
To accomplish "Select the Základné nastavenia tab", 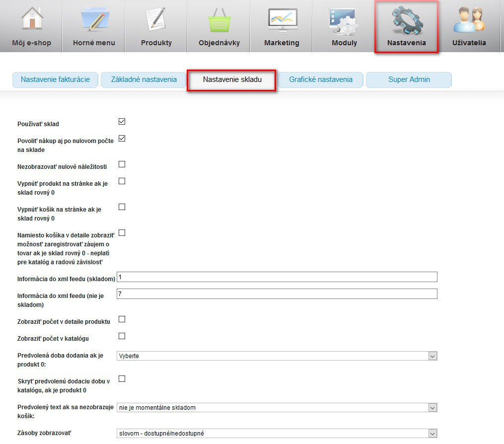I will click(144, 79).
